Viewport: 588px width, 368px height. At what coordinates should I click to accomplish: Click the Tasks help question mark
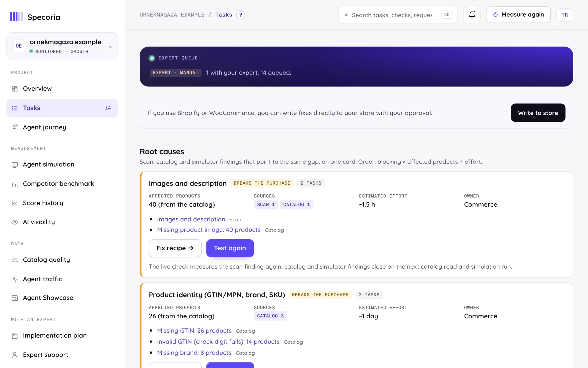pos(241,15)
